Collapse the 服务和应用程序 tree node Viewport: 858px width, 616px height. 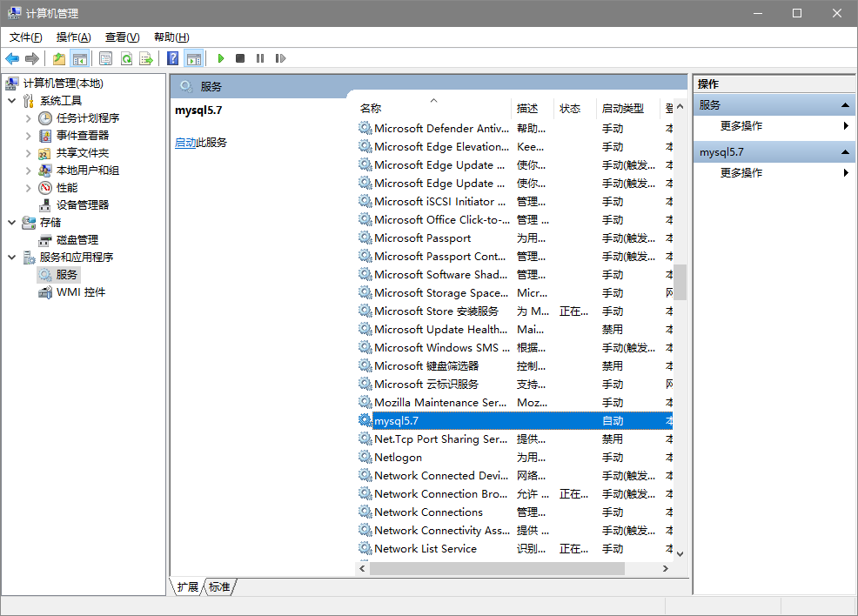point(12,258)
